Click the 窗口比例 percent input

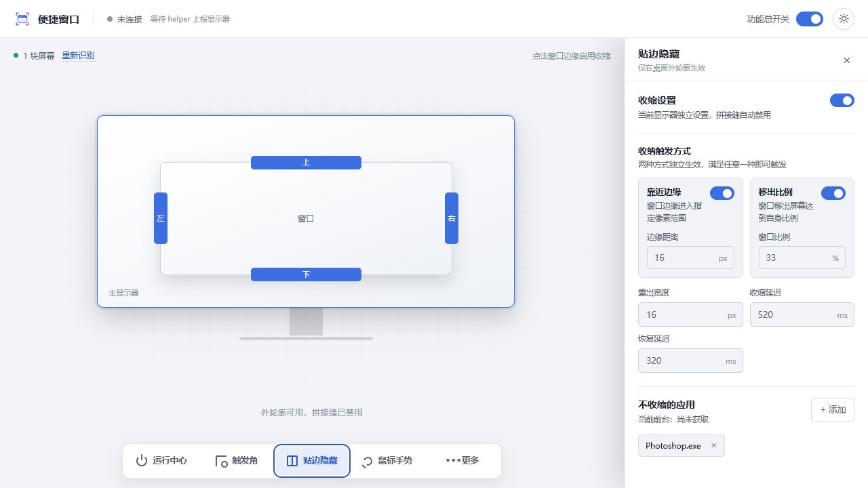point(802,258)
